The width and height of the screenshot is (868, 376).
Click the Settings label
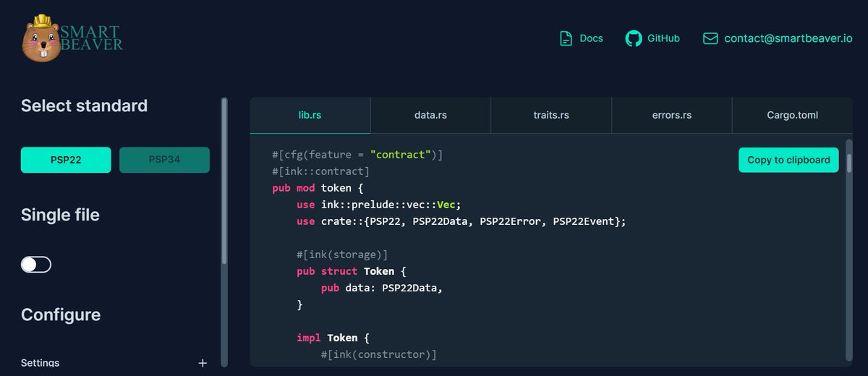point(41,363)
